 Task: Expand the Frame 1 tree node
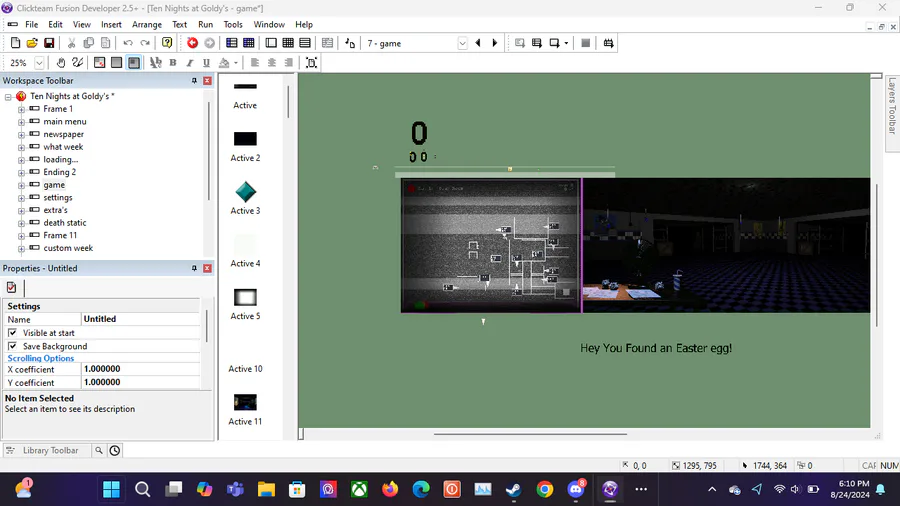(x=21, y=109)
